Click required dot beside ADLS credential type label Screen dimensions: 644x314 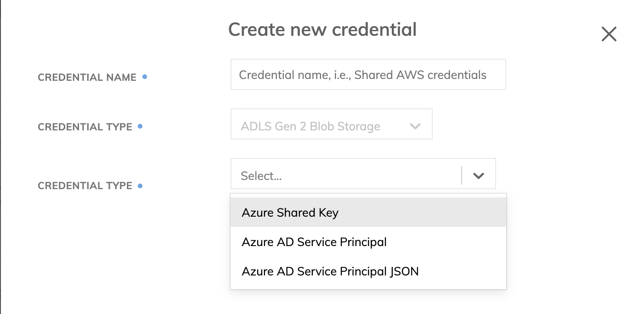140,126
